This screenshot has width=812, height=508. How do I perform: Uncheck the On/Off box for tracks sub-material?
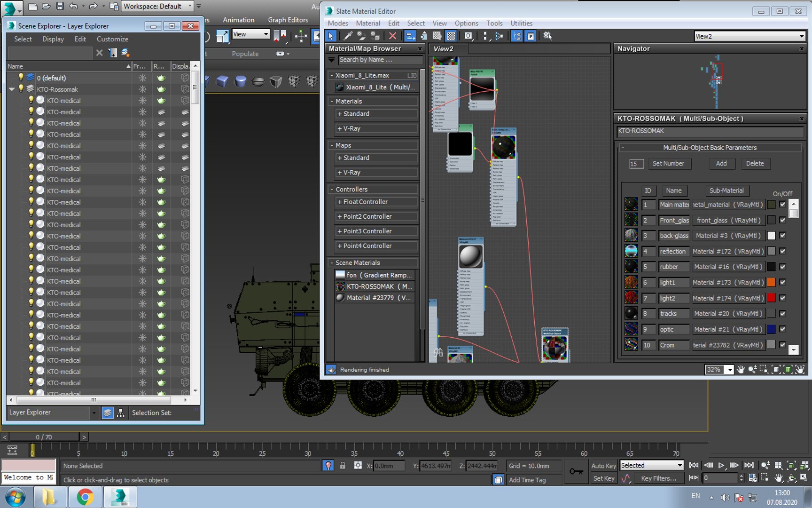coord(782,314)
